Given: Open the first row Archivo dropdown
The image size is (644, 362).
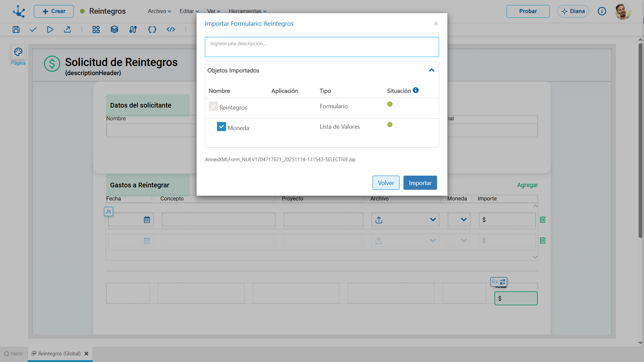Looking at the screenshot, I should [433, 220].
